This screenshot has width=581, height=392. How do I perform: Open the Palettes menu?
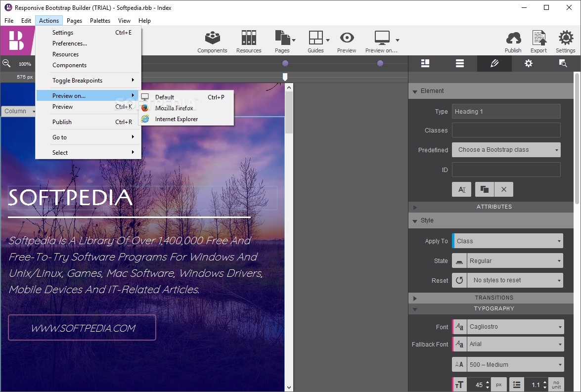coord(100,21)
